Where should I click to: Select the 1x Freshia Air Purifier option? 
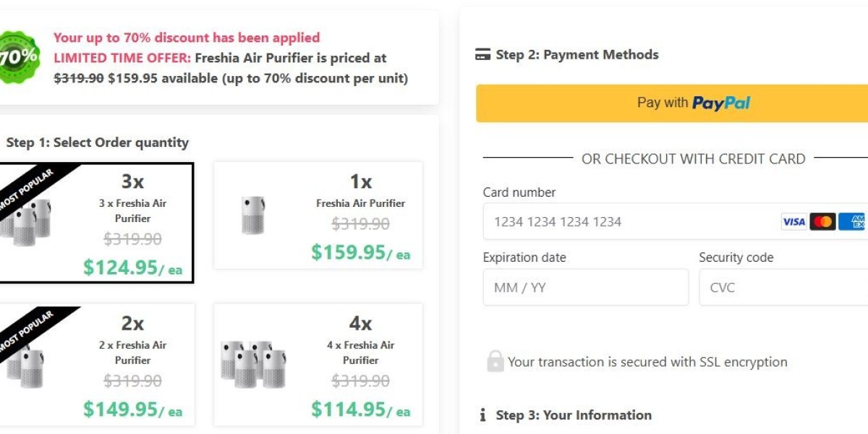point(318,216)
